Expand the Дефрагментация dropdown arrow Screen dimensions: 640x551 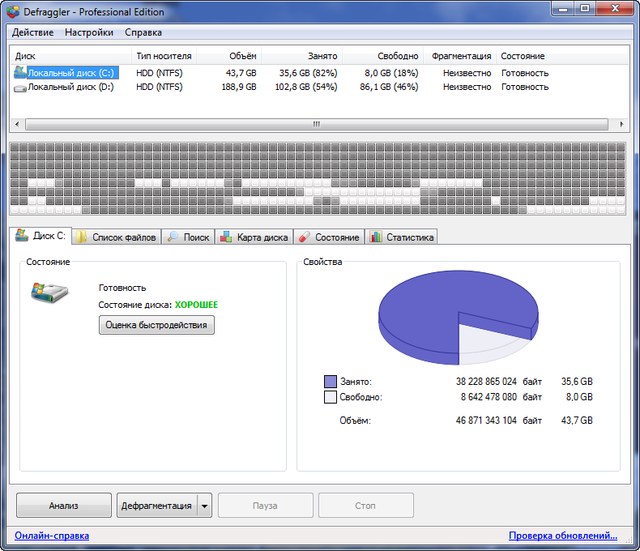point(205,506)
